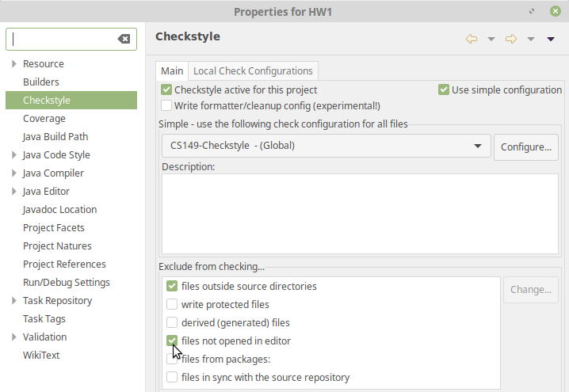Open the back history dropdown arrow

pos(491,40)
